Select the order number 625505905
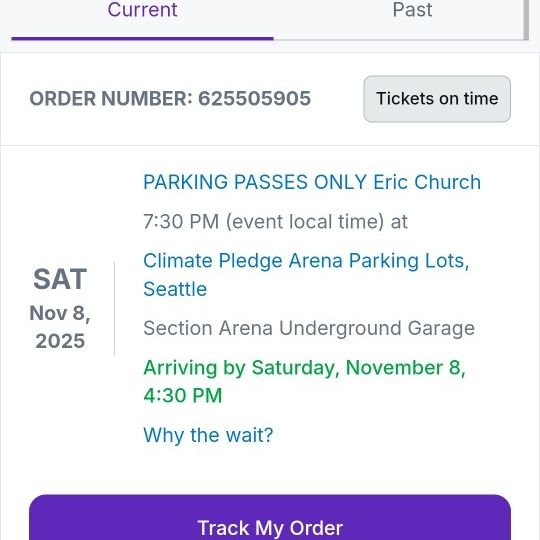 [255, 98]
